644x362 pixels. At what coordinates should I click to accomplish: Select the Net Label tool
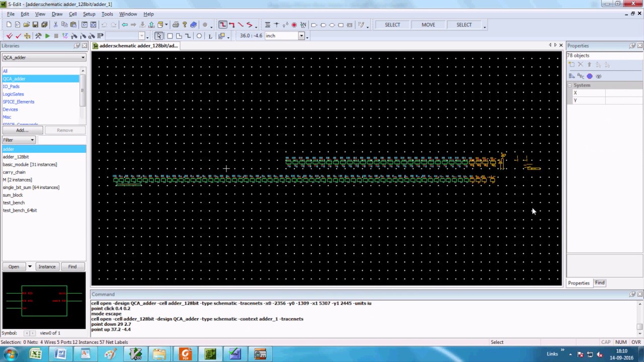pyautogui.click(x=303, y=25)
